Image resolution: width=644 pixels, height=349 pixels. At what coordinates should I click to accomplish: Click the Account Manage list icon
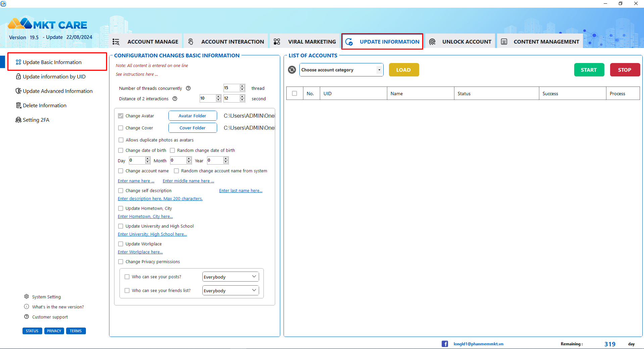point(116,42)
